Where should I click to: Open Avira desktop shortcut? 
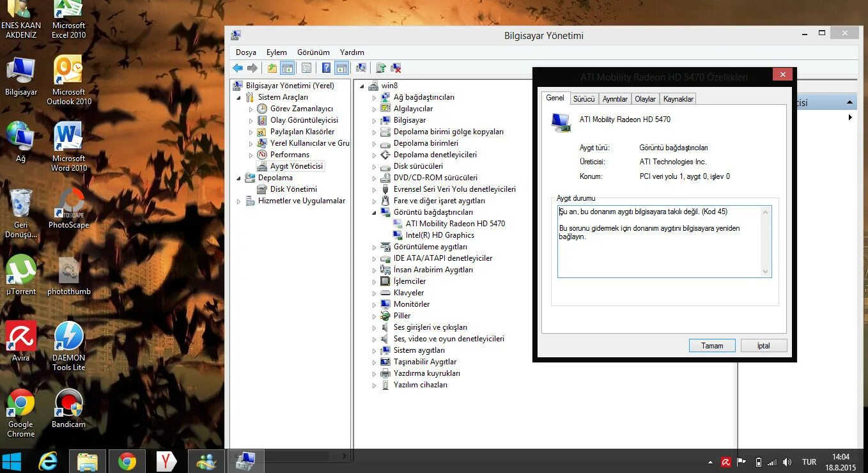pos(21,342)
